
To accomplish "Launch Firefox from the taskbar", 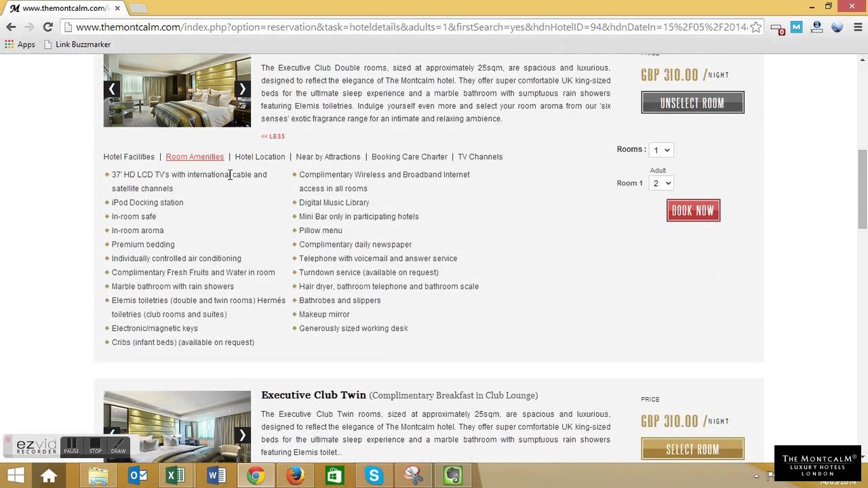I will point(295,476).
